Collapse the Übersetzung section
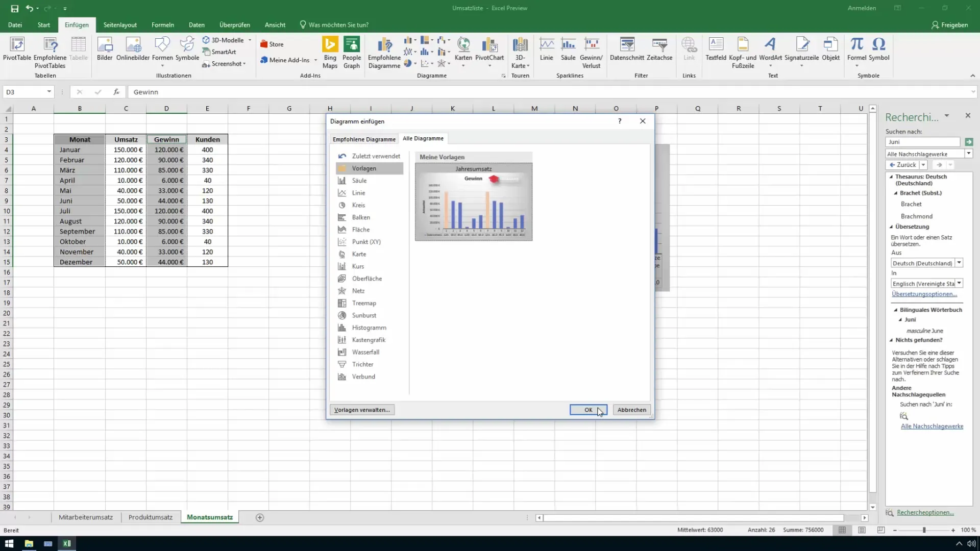The width and height of the screenshot is (980, 551). point(892,227)
